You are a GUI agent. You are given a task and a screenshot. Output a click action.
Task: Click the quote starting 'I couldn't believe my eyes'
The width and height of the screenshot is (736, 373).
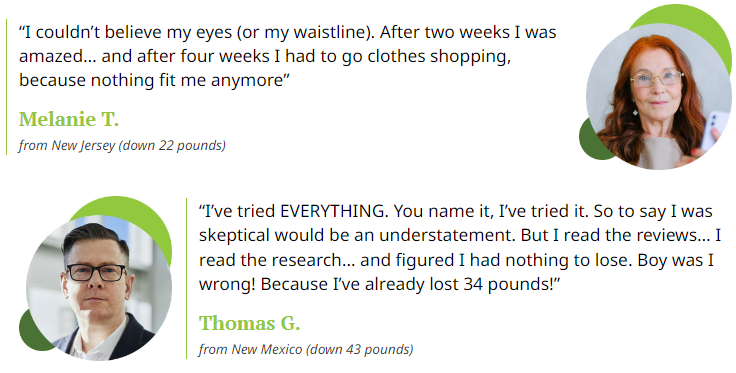pos(287,56)
